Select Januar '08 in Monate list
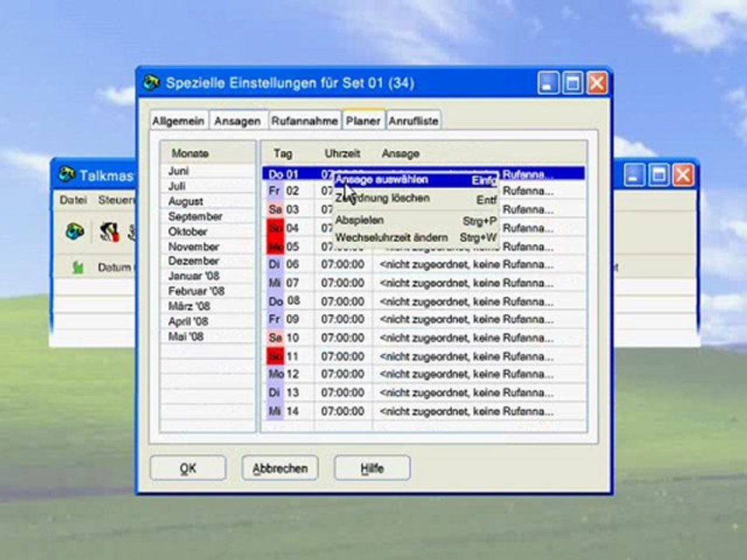747x560 pixels. pyautogui.click(x=209, y=276)
